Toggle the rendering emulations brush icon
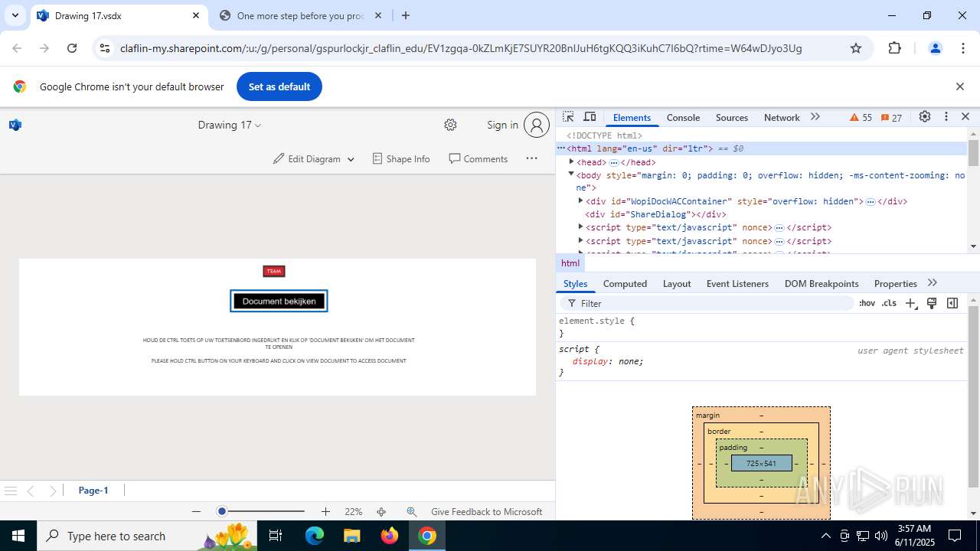 [932, 303]
